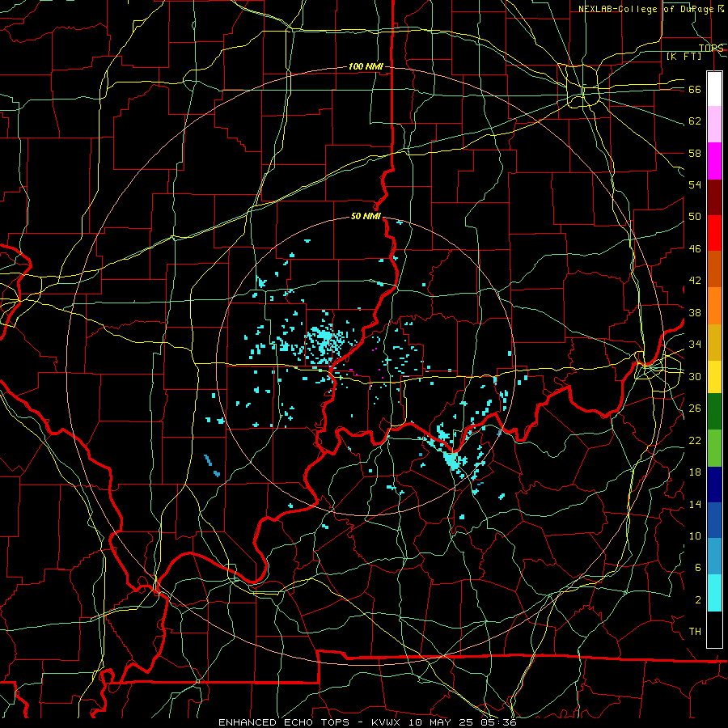
Task: Click the legend value 18
Action: [x=695, y=472]
